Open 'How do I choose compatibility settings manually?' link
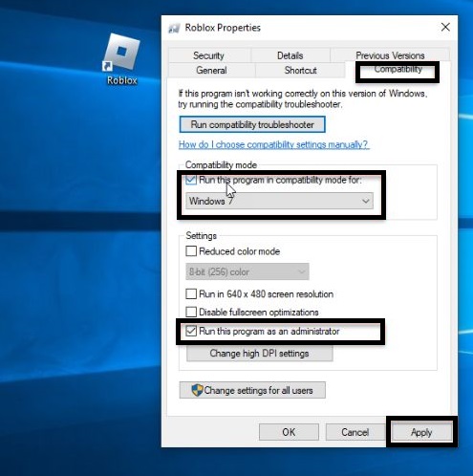The width and height of the screenshot is (473, 476). [273, 144]
